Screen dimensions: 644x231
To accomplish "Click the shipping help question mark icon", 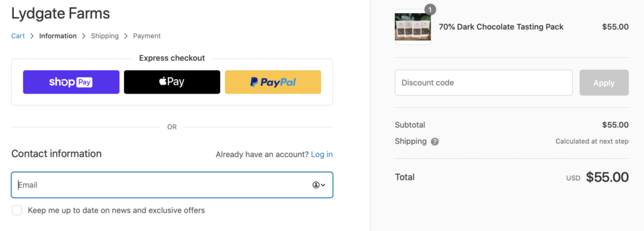I will (x=435, y=142).
